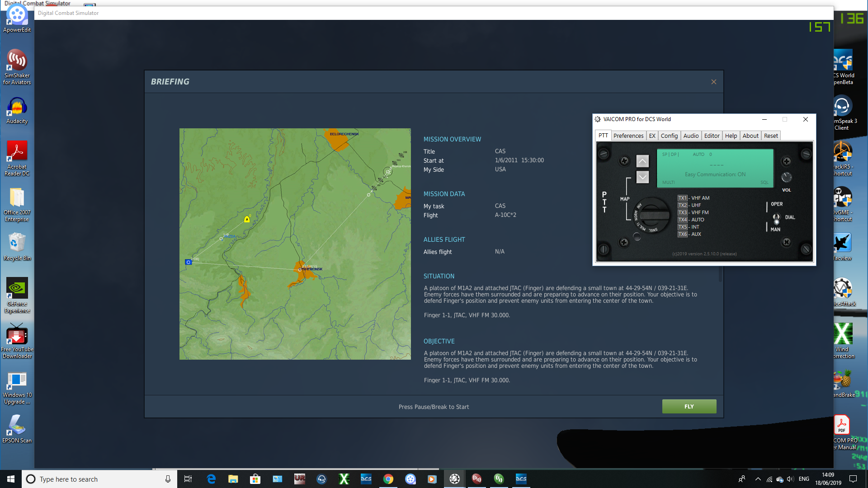Click the green FLY button

pyautogui.click(x=689, y=407)
